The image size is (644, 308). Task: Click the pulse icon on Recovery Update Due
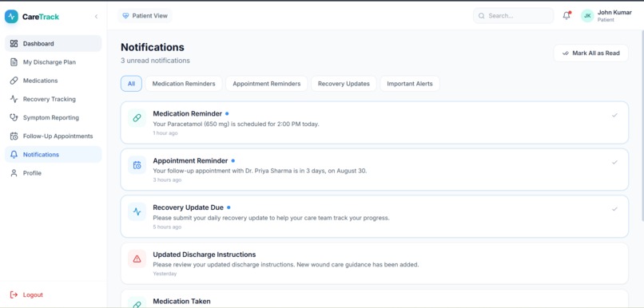pos(137,211)
